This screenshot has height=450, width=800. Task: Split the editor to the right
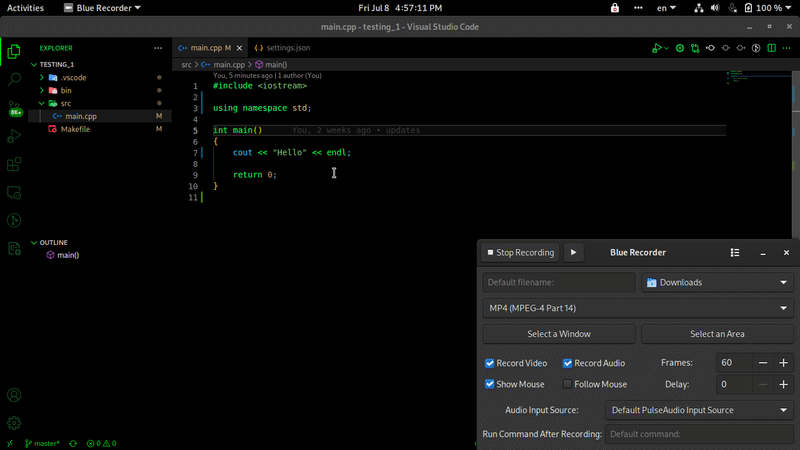771,48
